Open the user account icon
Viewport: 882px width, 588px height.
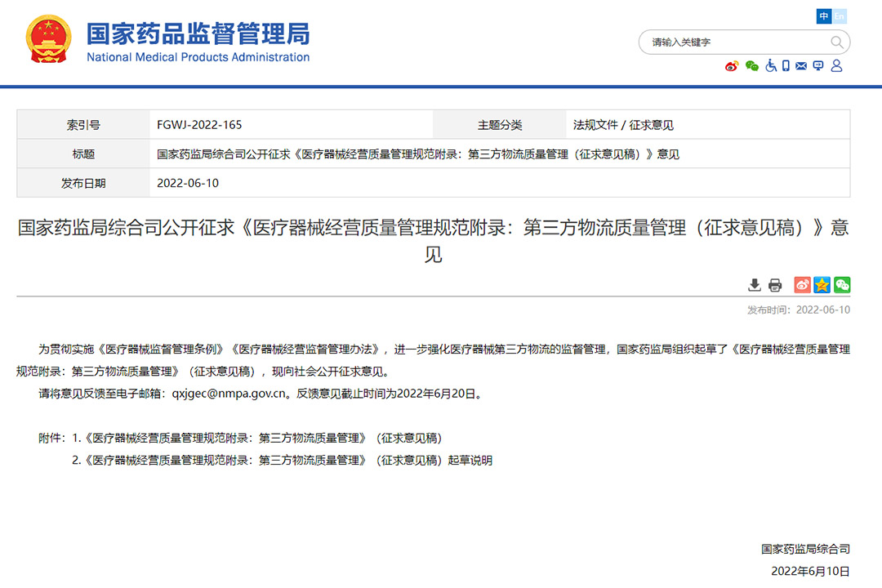coord(836,66)
